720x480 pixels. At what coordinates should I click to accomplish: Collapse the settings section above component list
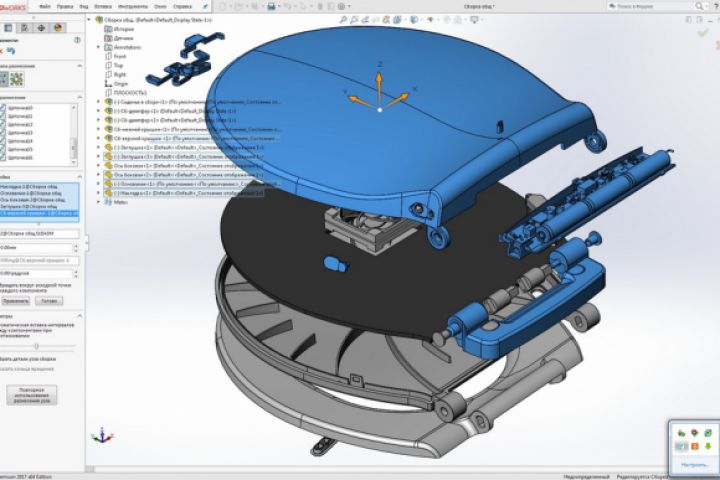tap(79, 177)
